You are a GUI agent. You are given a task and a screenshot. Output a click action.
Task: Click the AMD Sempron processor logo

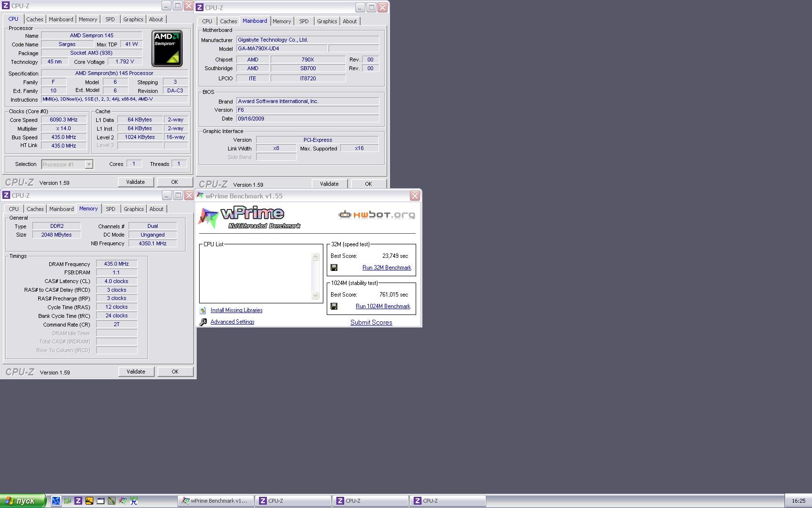coord(167,48)
